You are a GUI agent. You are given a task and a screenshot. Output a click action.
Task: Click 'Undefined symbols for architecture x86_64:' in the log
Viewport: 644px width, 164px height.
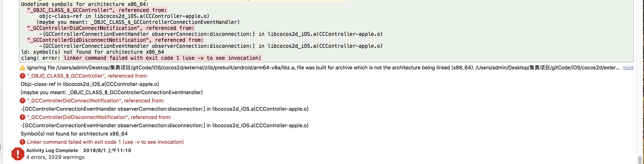tap(85, 4)
